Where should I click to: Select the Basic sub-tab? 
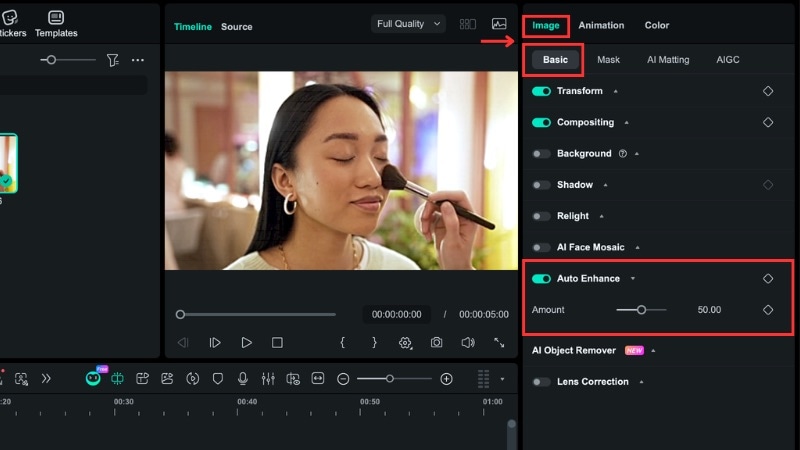[555, 60]
